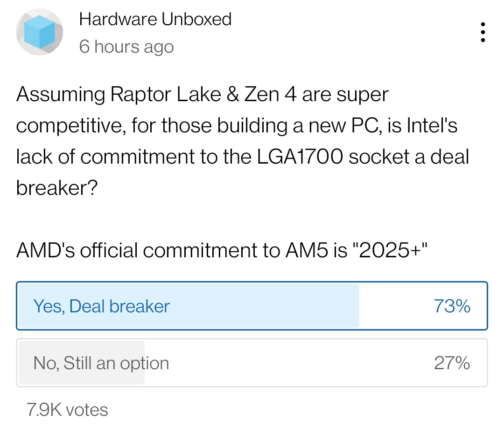Open the three-dot post options menu

tap(483, 32)
